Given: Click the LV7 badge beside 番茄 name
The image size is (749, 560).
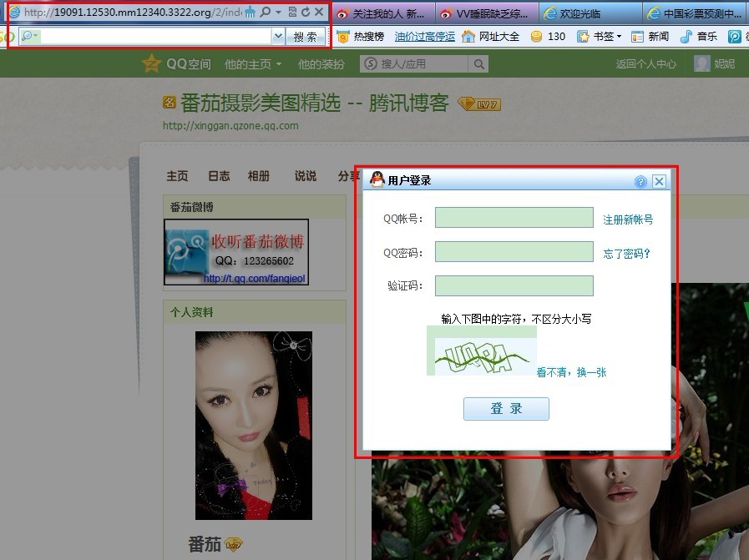Looking at the screenshot, I should click(x=234, y=544).
